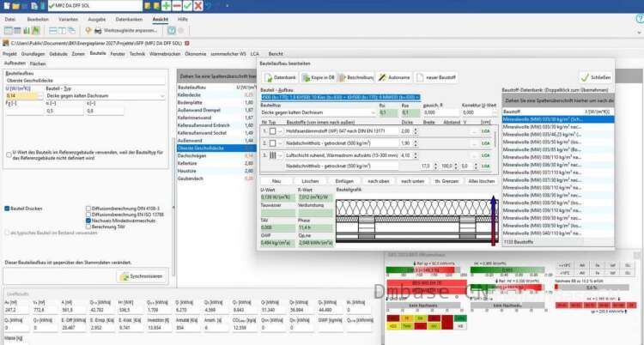Click LCA button on layer 2 Nadelschnittholz row
644x345 pixels.
[486, 143]
